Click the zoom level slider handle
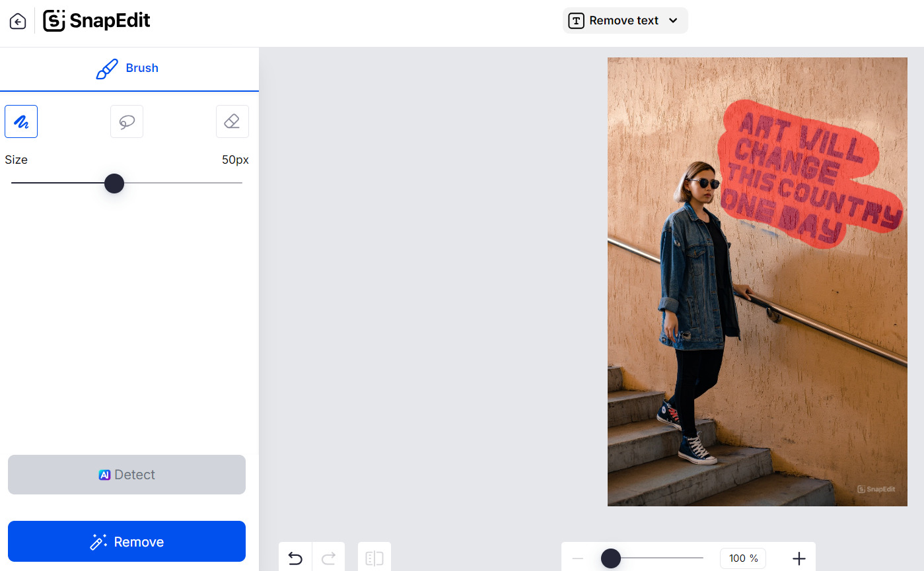 [611, 558]
